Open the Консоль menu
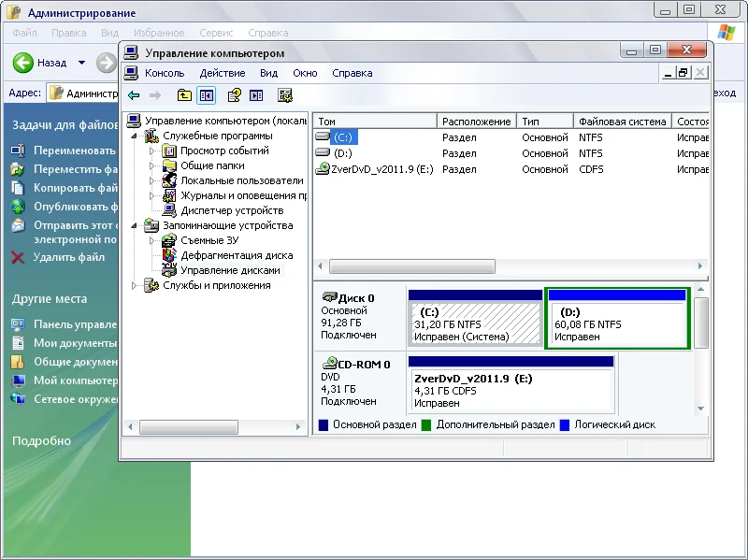This screenshot has height=560, width=748. point(165,73)
